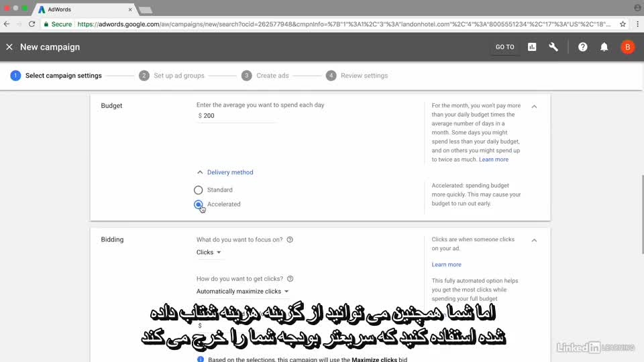
Task: Open the account avatar B
Action: pyautogui.click(x=628, y=47)
